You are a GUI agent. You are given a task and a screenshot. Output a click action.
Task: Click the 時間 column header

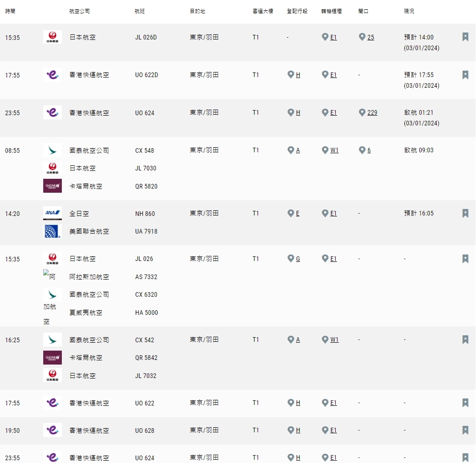[x=10, y=11]
